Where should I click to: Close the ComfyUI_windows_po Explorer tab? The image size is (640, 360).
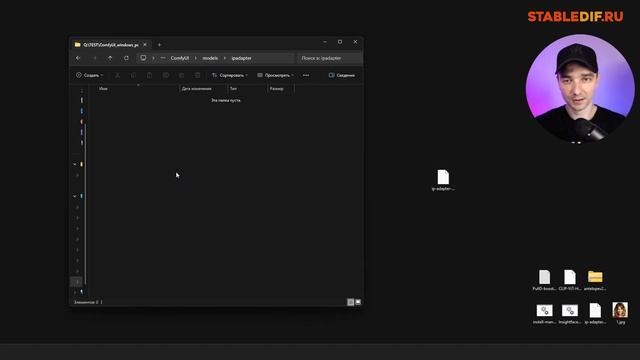click(145, 44)
